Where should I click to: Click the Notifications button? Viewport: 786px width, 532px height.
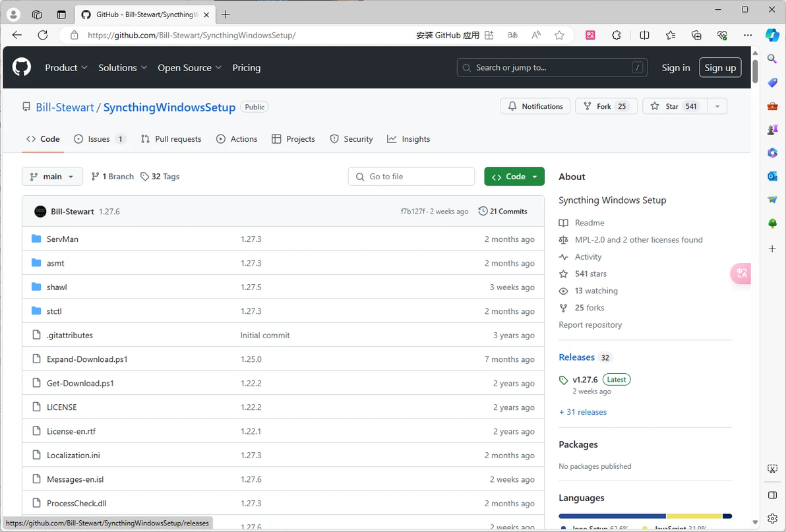535,106
